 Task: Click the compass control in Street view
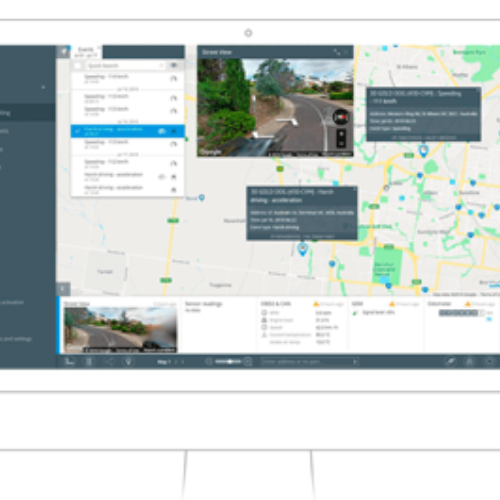pos(340,117)
